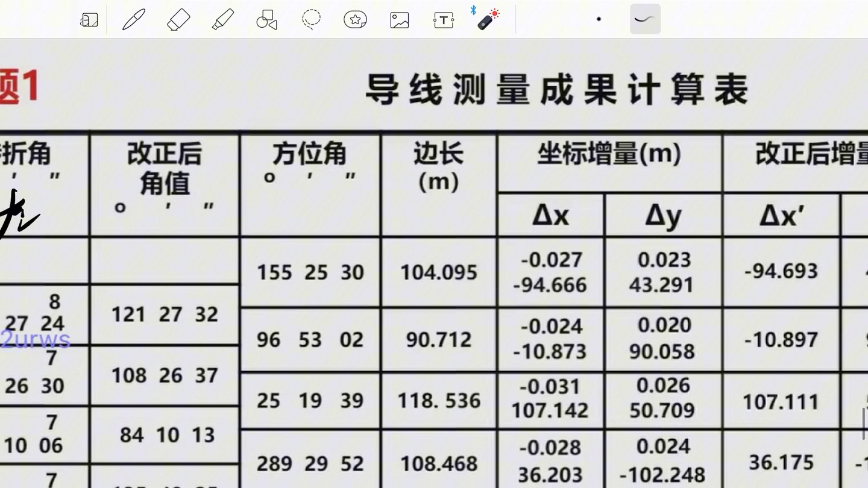
Task: Click Δx value 36.203
Action: (550, 475)
